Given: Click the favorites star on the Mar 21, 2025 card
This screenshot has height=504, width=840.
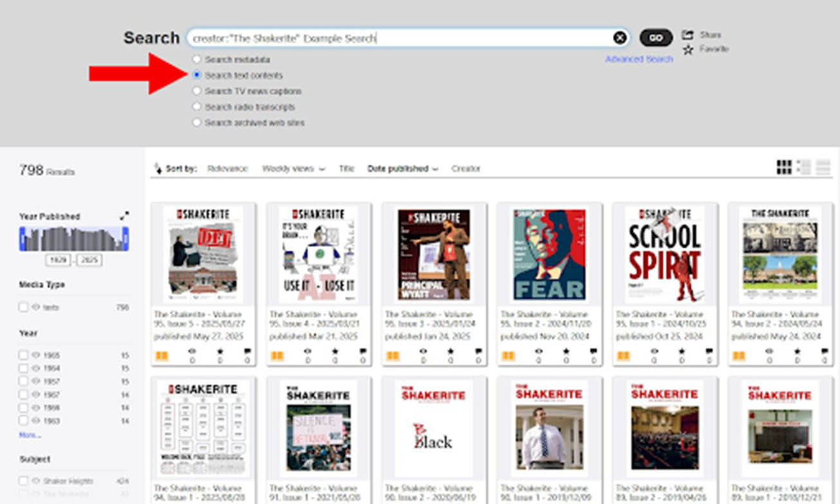Looking at the screenshot, I should pos(335,351).
